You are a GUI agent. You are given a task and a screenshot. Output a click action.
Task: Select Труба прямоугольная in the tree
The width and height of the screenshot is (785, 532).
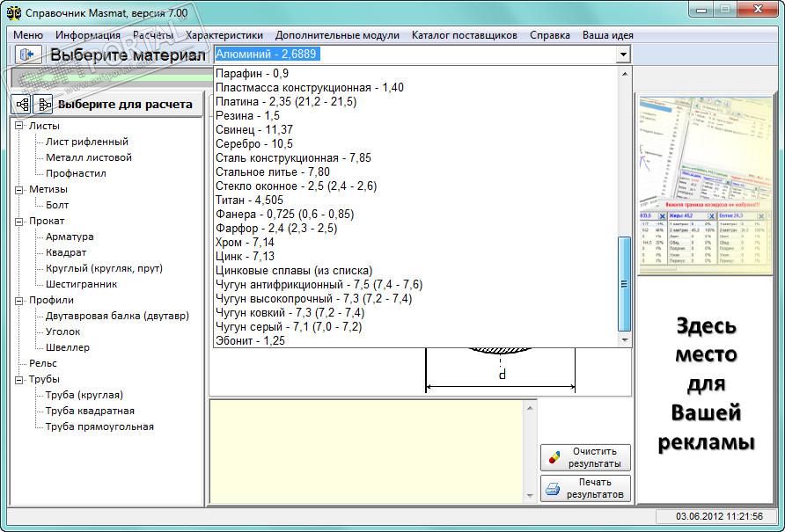[99, 426]
